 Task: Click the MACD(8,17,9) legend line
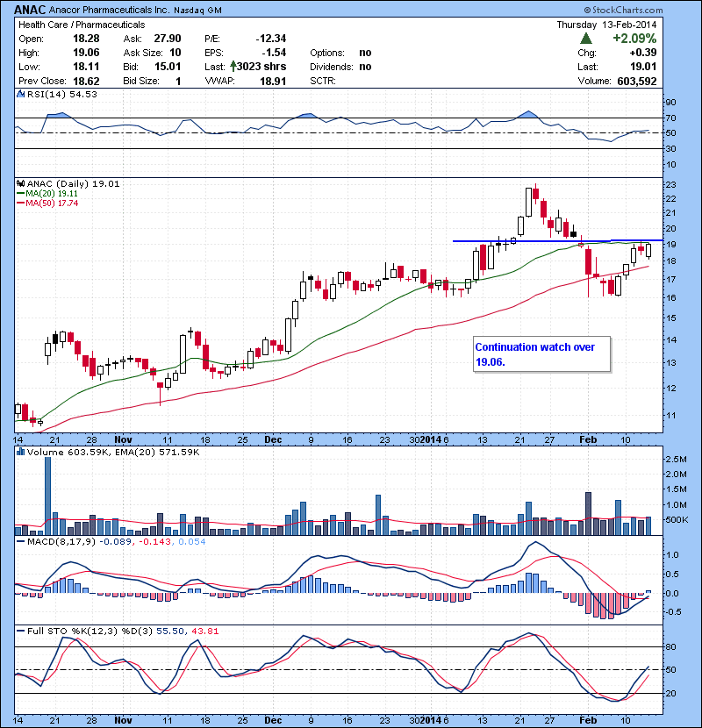[x=20, y=541]
